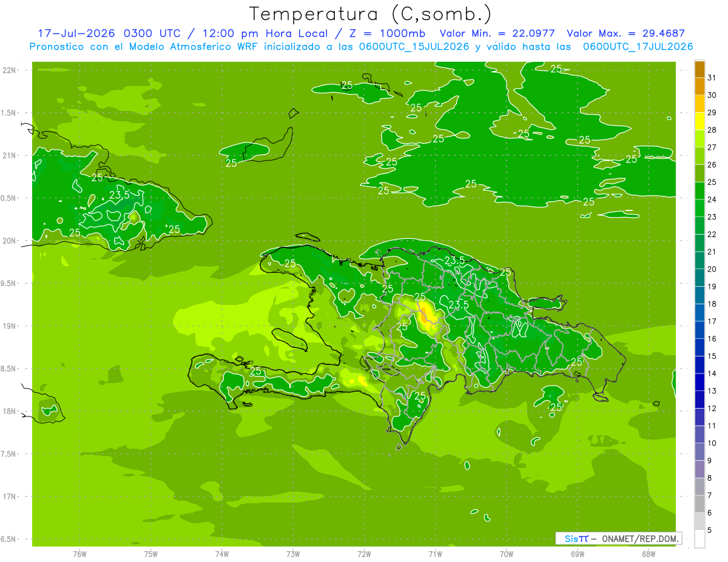The height and width of the screenshot is (562, 728).
Task: Select the yellow legend swatch between 28 and 29
Action: (699, 121)
